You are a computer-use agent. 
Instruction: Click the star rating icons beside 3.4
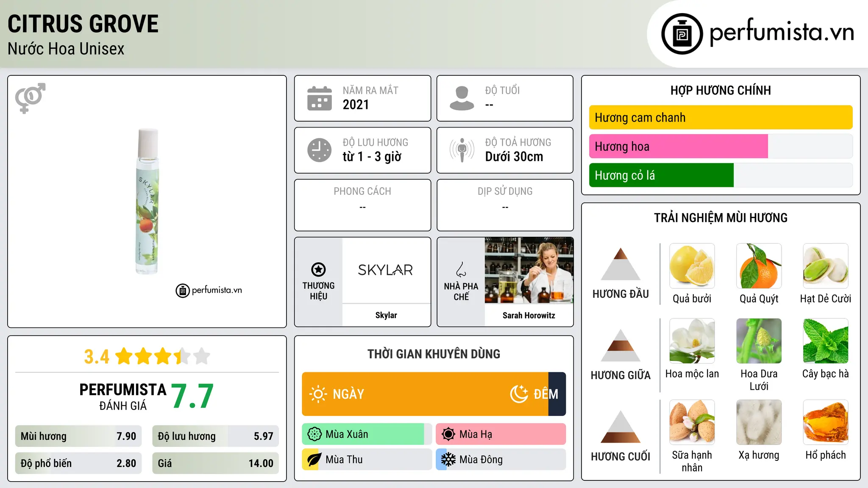point(162,356)
